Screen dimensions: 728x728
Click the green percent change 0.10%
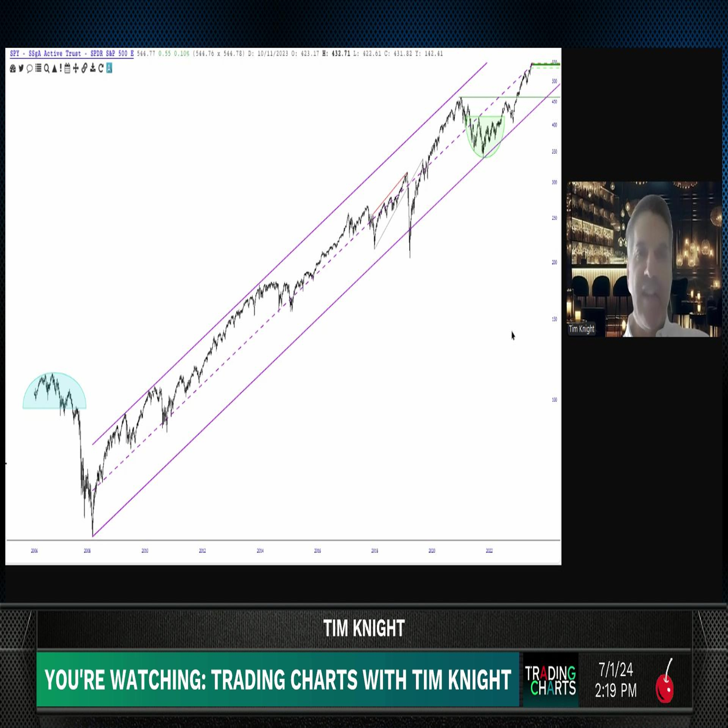182,53
